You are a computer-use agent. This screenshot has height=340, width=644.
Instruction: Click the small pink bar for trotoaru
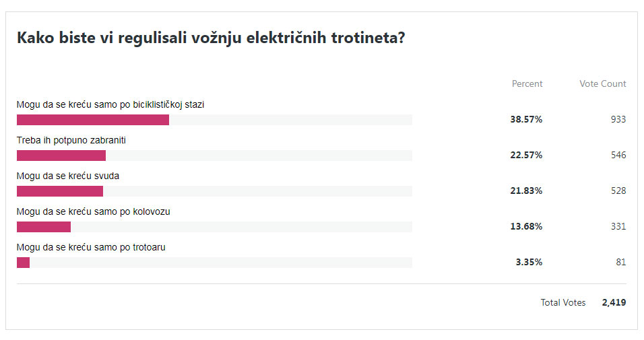[23, 263]
